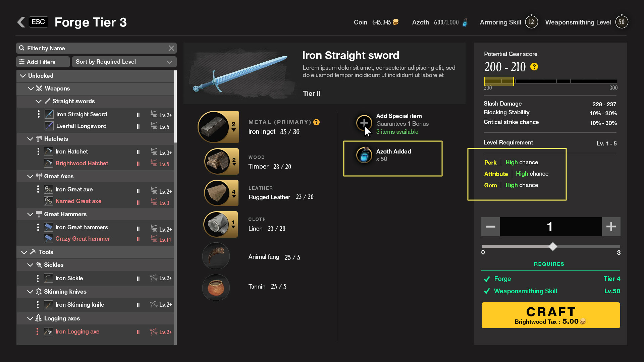Select Everfall Longsword recipe
644x362 pixels.
[81, 126]
